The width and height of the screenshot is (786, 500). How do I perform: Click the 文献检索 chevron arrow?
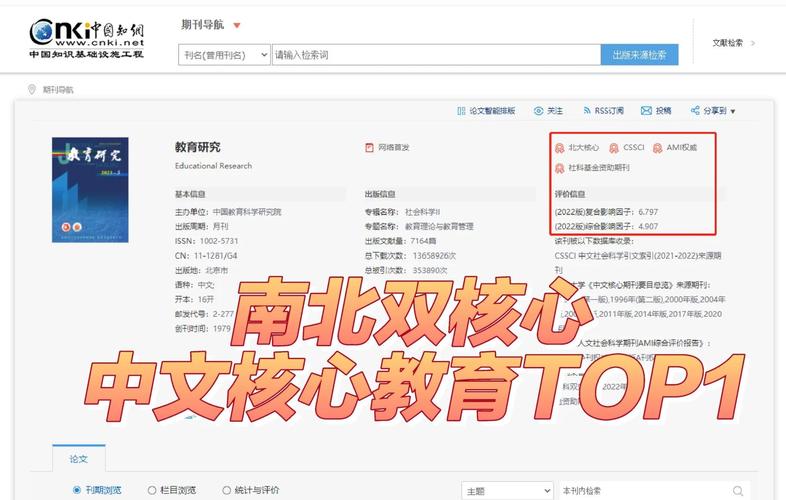[x=753, y=43]
